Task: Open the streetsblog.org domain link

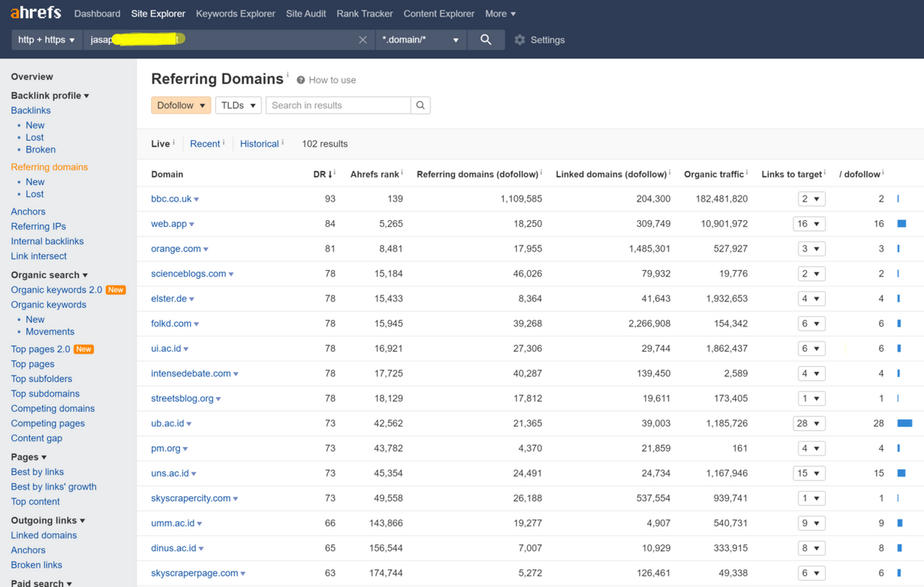Action: pos(182,398)
